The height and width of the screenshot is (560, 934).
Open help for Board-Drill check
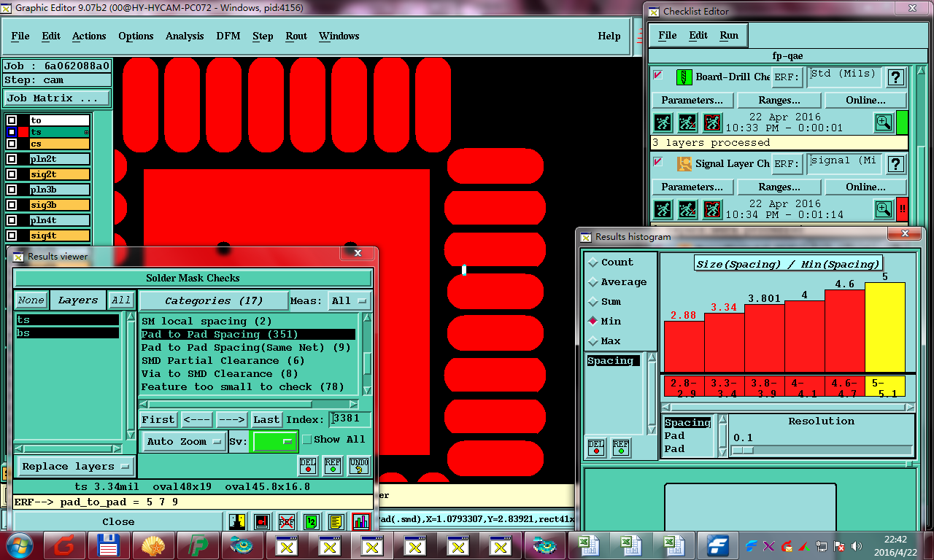point(895,77)
